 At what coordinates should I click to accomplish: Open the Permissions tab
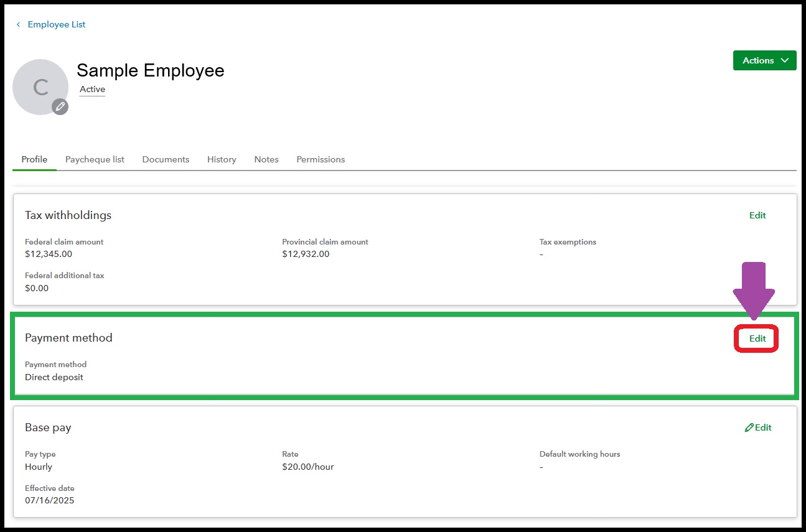tap(321, 159)
